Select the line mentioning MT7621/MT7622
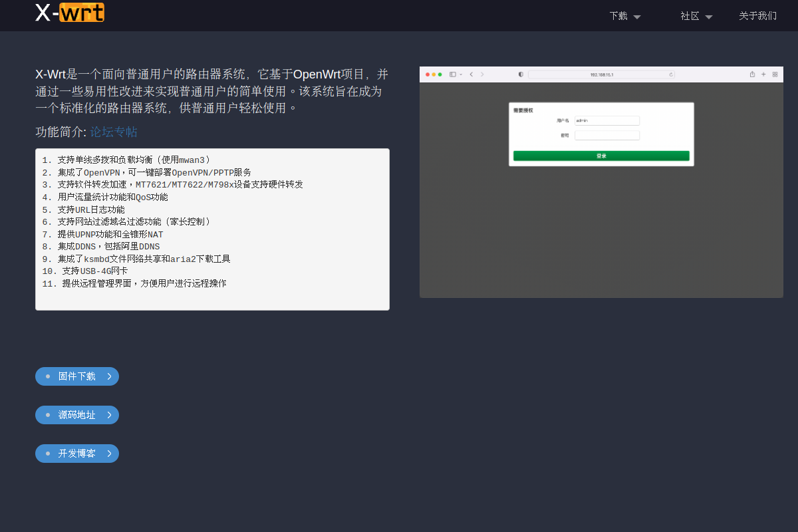Image resolution: width=798 pixels, height=532 pixels. coord(172,184)
